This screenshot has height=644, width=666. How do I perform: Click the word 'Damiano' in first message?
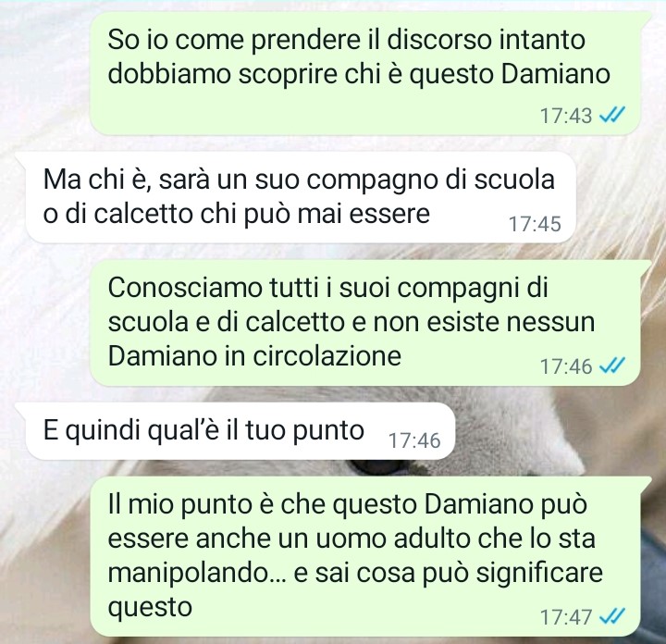click(556, 74)
